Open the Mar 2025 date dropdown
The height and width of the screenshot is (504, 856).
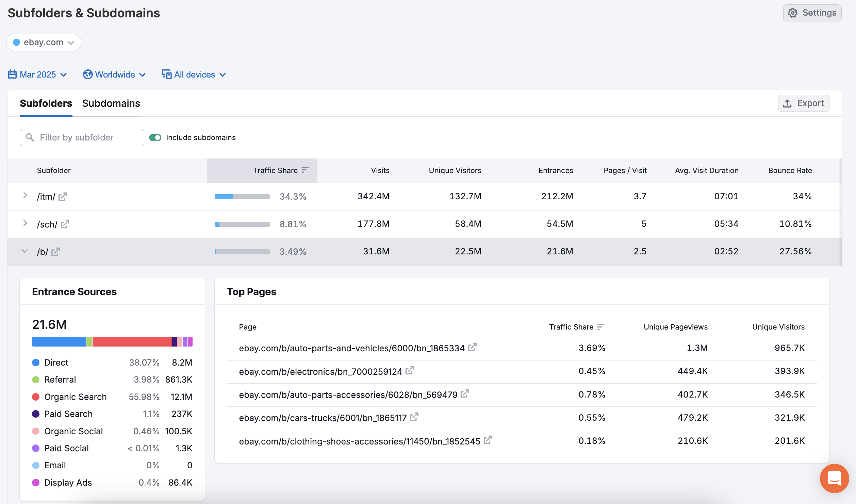tap(37, 74)
